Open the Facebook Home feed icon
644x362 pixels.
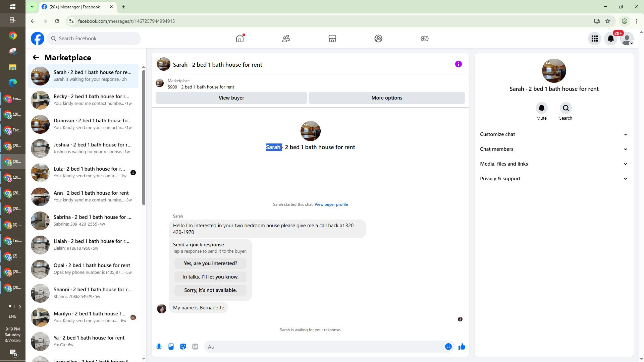pos(240,39)
